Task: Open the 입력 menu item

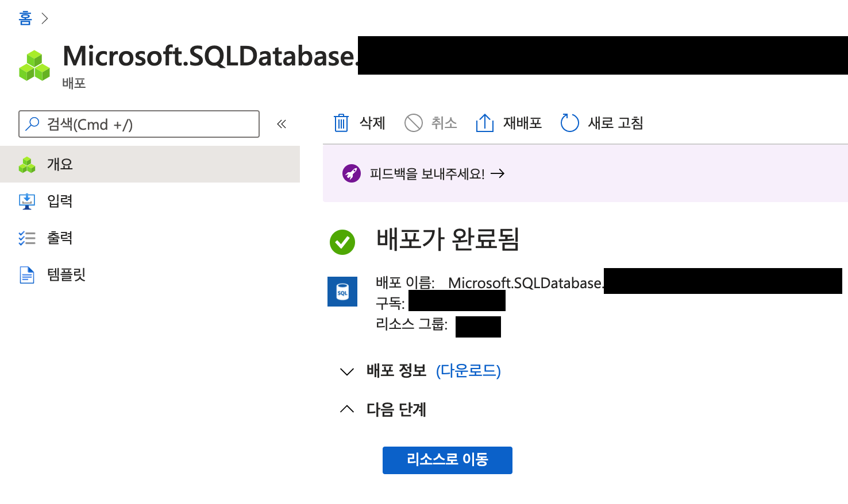Action: click(x=150, y=201)
